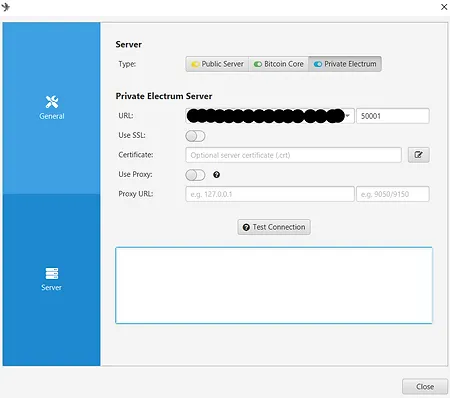Select Bitcoin Core server type
450x398 pixels.
pyautogui.click(x=279, y=64)
